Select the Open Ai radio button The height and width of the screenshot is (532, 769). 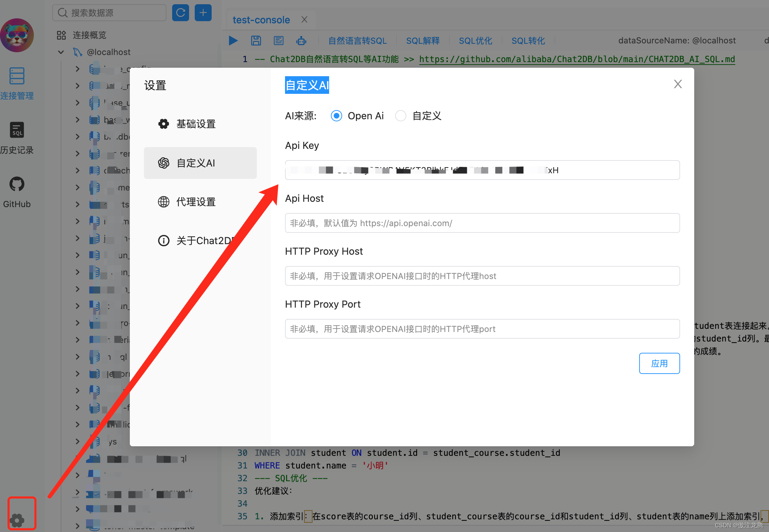[336, 116]
